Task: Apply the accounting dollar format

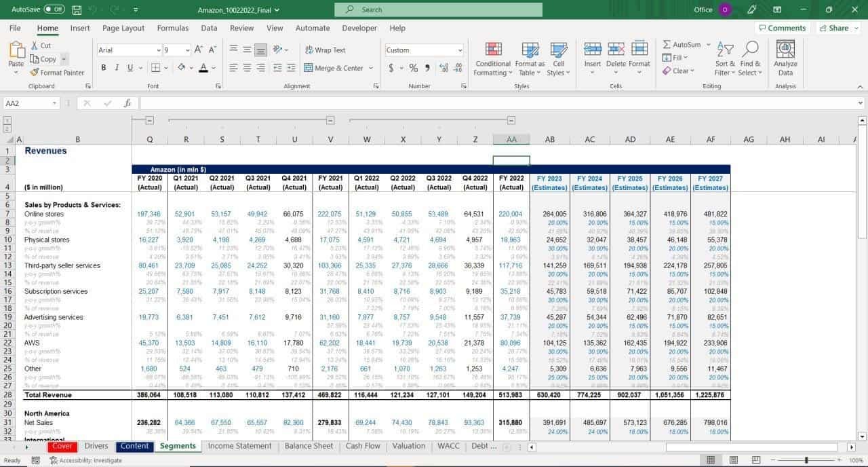Action: [391, 68]
